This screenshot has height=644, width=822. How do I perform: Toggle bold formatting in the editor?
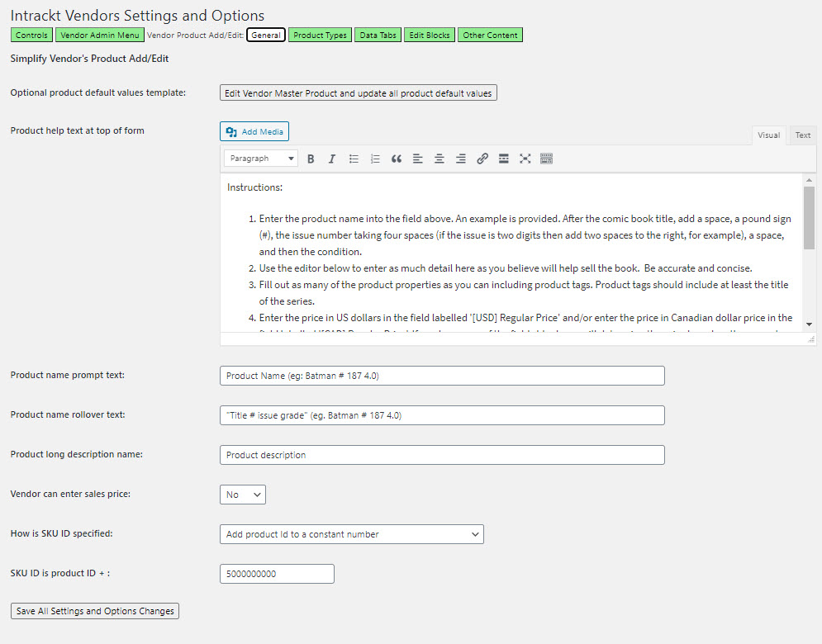pyautogui.click(x=311, y=159)
